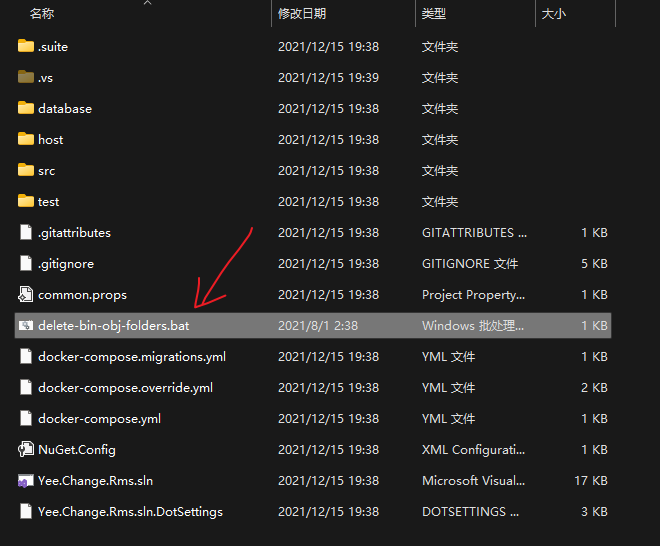The height and width of the screenshot is (546, 660).
Task: Select Yee.Change.Rms.sln.DotSettings file name
Action: pos(130,512)
